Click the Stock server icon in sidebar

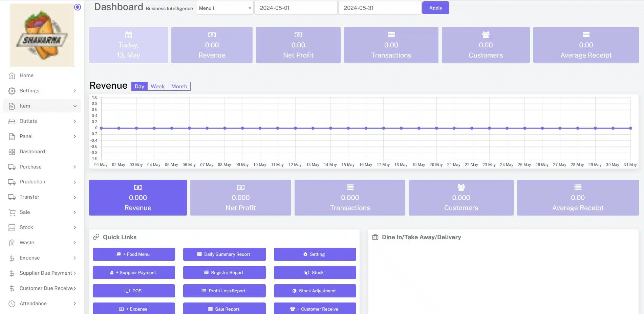[x=12, y=228]
